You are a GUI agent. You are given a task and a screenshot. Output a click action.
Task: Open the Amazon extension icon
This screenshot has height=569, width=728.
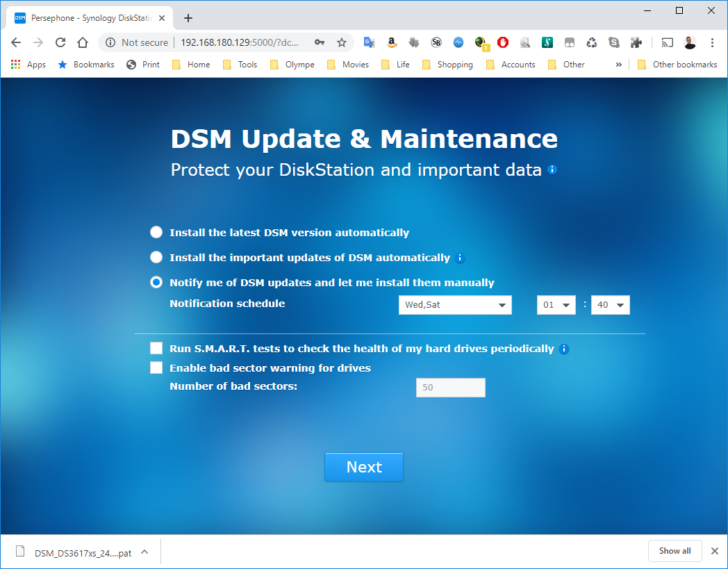pos(391,43)
